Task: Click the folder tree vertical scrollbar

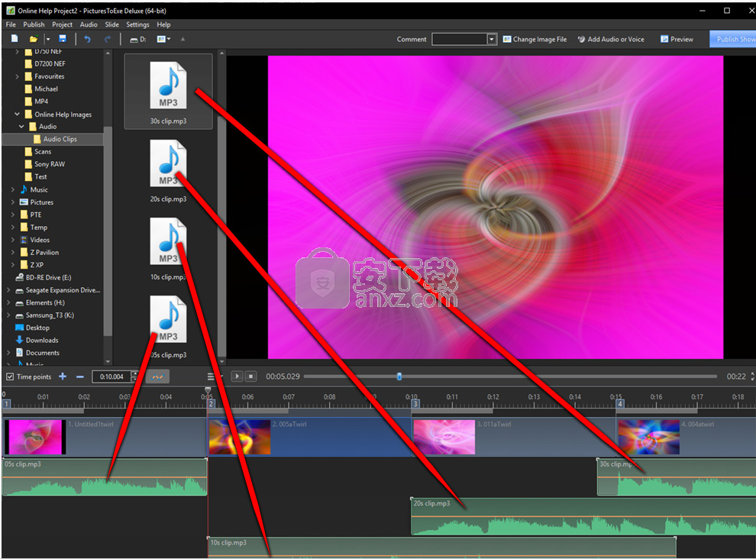Action: click(x=108, y=231)
